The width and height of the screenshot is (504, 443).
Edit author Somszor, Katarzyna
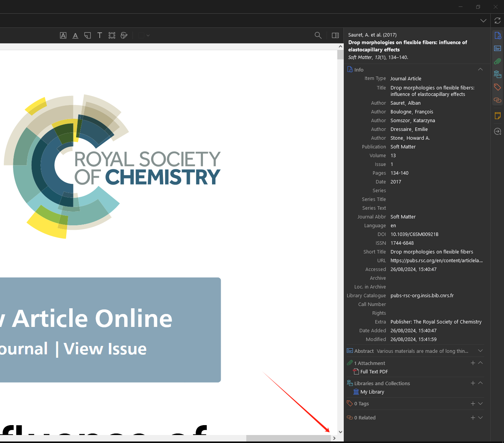point(413,121)
